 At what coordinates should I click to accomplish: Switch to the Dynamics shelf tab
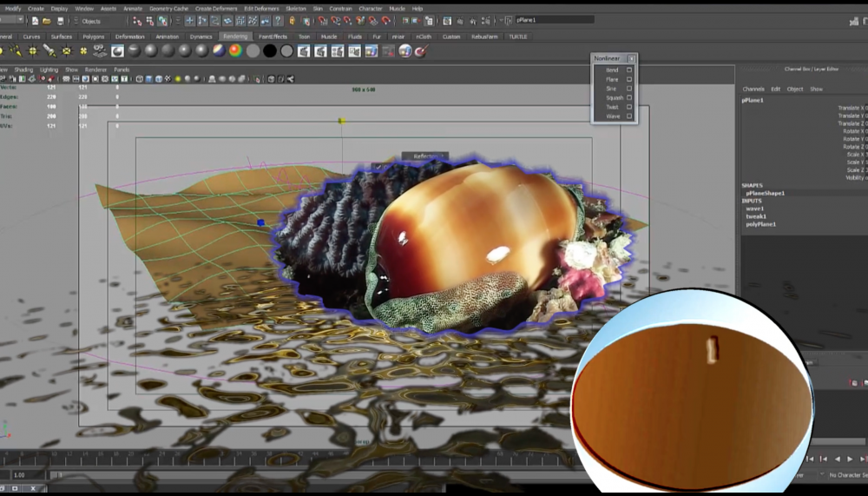coord(201,36)
